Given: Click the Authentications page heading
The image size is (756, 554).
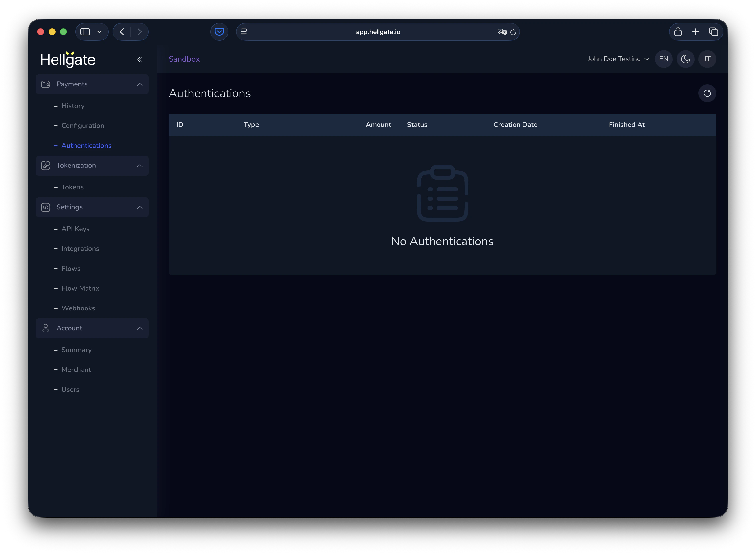Looking at the screenshot, I should tap(210, 93).
